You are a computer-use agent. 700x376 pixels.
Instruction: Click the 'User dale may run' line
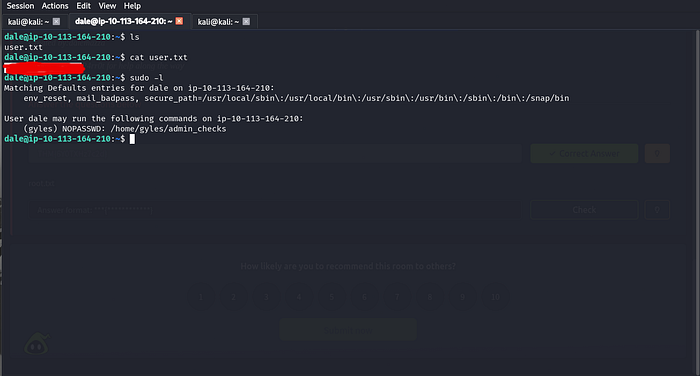[154, 118]
